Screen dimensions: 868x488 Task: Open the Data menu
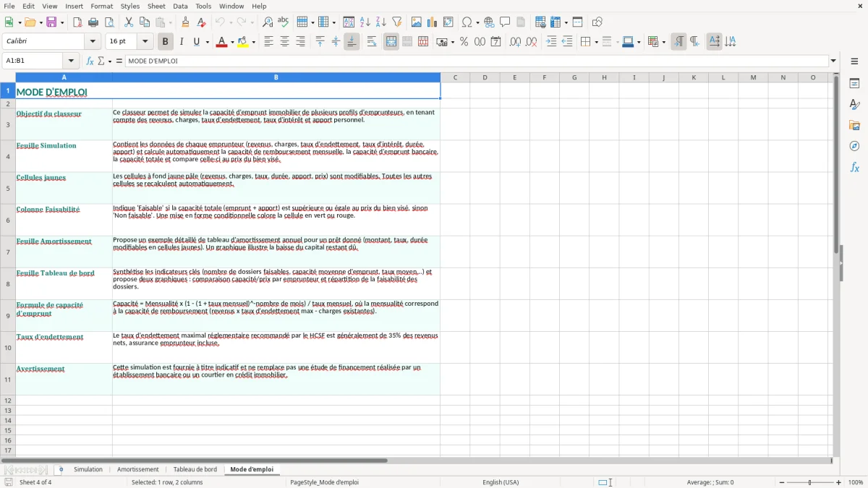pos(180,6)
